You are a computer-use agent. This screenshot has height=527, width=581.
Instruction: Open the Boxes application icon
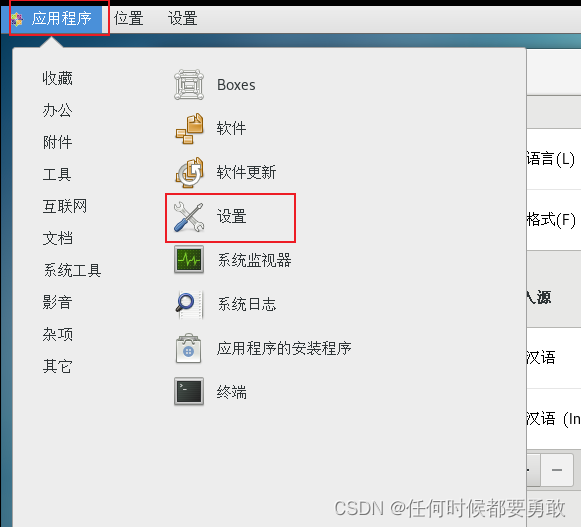(189, 85)
